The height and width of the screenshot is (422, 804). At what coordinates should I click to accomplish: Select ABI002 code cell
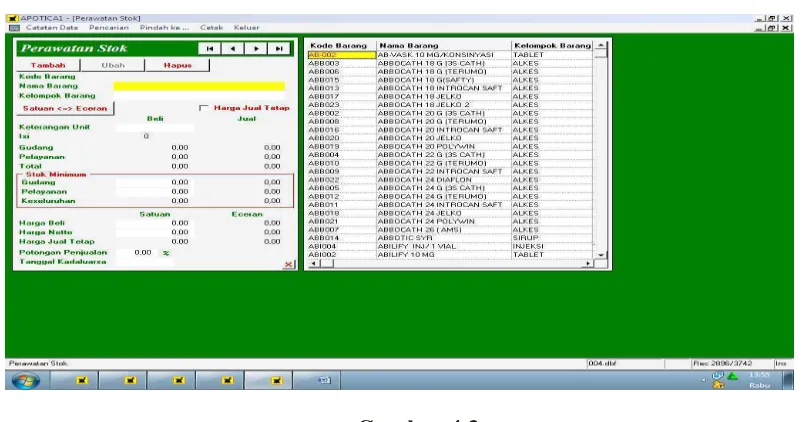[341, 254]
